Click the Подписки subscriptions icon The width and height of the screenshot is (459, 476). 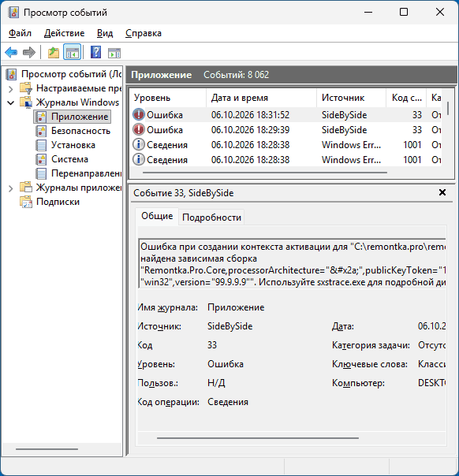pos(26,202)
